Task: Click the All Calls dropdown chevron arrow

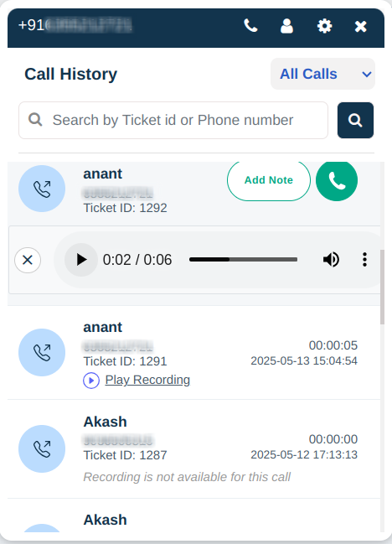Action: tap(367, 75)
